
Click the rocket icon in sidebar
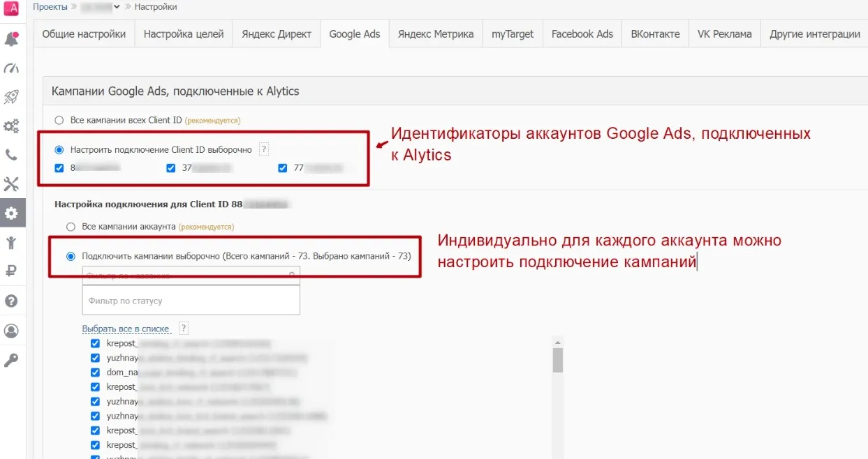11,97
